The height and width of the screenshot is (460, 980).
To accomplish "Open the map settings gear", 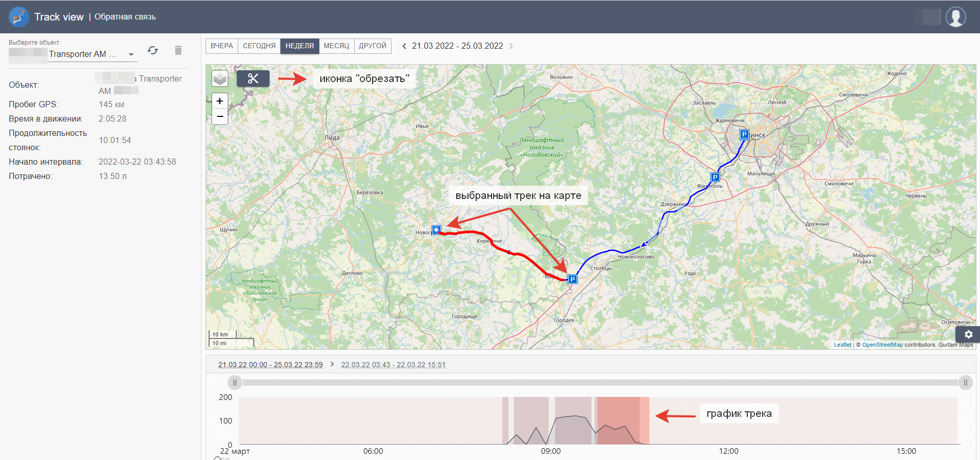I will (968, 334).
